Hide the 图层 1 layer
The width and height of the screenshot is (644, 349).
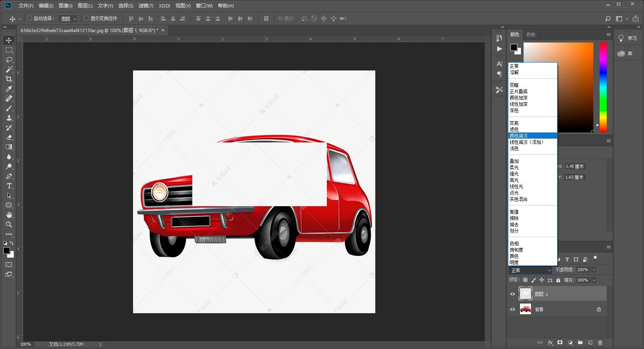[x=512, y=294]
